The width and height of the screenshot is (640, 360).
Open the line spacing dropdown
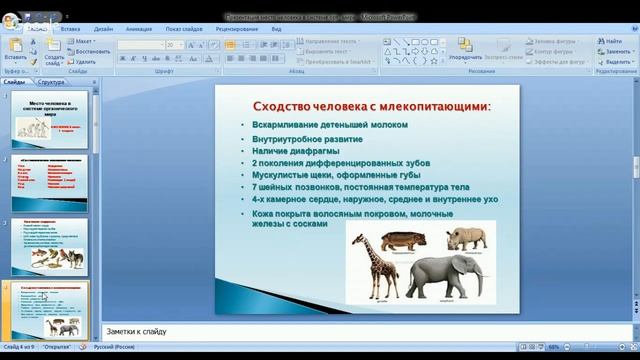click(288, 45)
